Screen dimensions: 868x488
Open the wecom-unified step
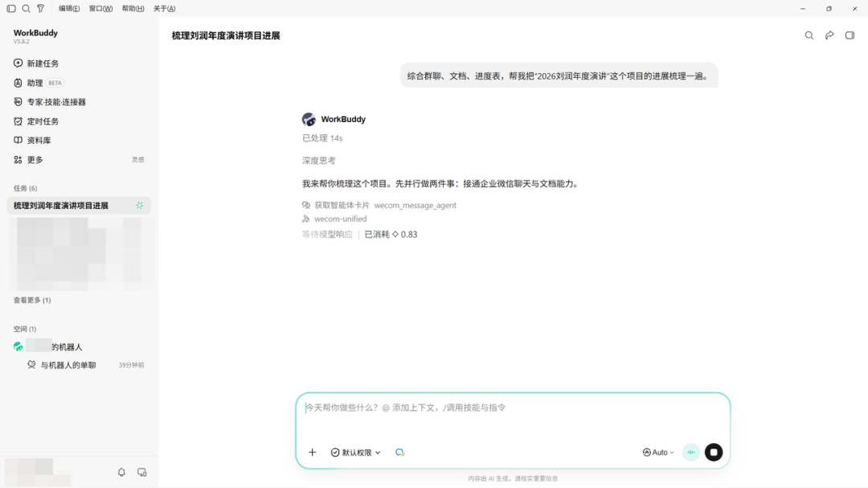pyautogui.click(x=334, y=219)
